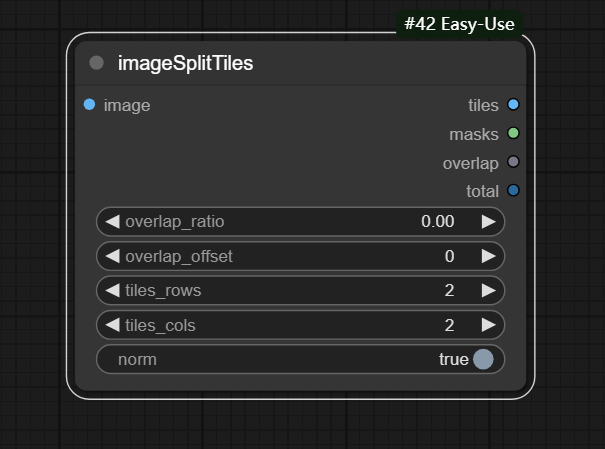The height and width of the screenshot is (449, 605).
Task: Click the tiles output socket
Action: (x=513, y=104)
